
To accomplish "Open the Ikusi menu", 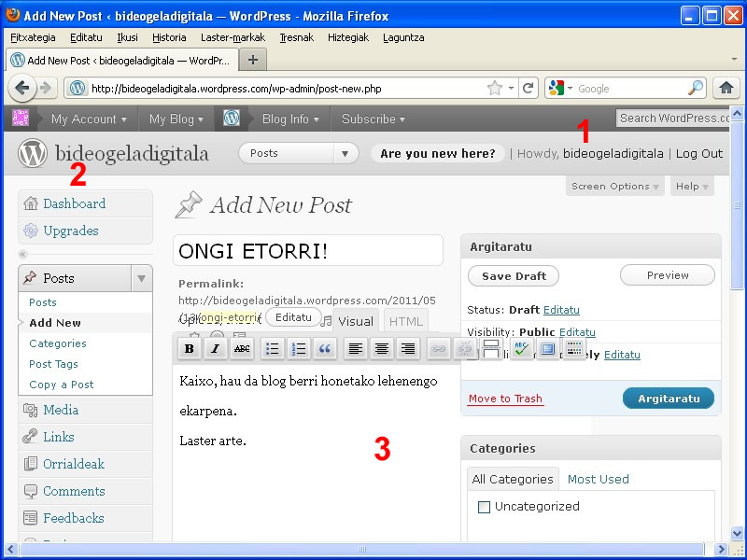I will pos(127,37).
